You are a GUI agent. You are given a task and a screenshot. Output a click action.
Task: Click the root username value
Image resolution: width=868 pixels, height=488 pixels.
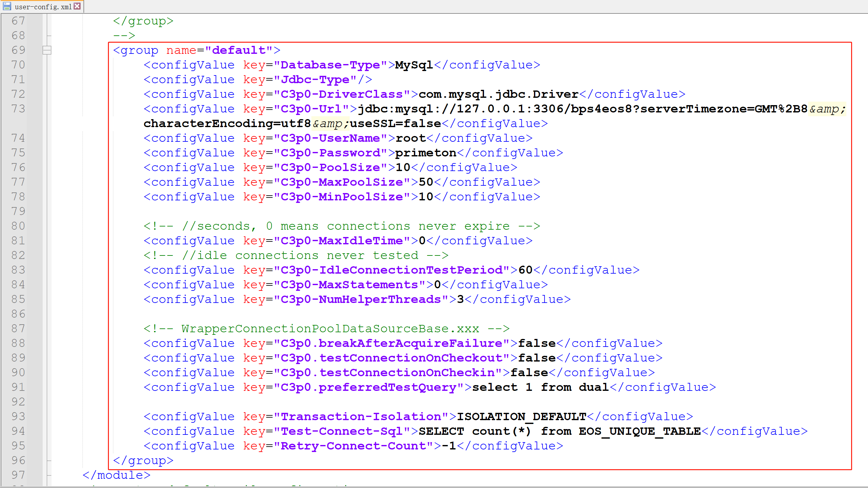click(411, 138)
